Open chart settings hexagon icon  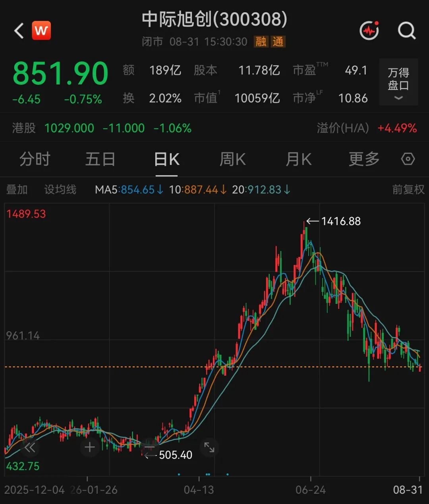(x=408, y=159)
